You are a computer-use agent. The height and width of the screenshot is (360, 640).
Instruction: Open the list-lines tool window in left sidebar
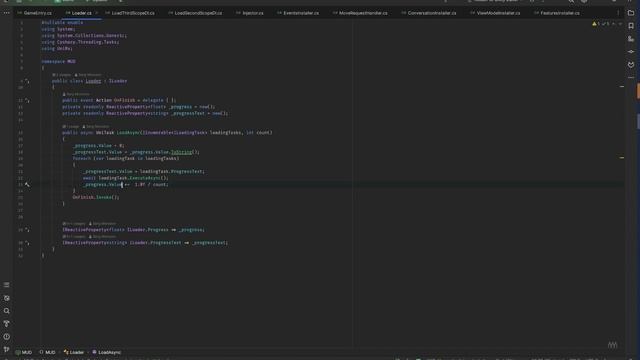pyautogui.click(x=7, y=285)
